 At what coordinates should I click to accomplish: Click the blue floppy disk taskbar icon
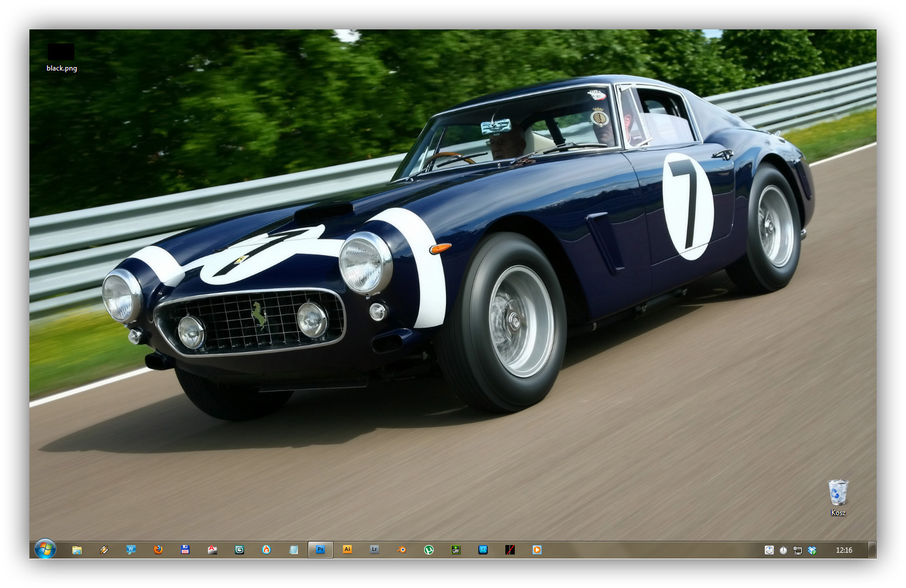pos(185,550)
